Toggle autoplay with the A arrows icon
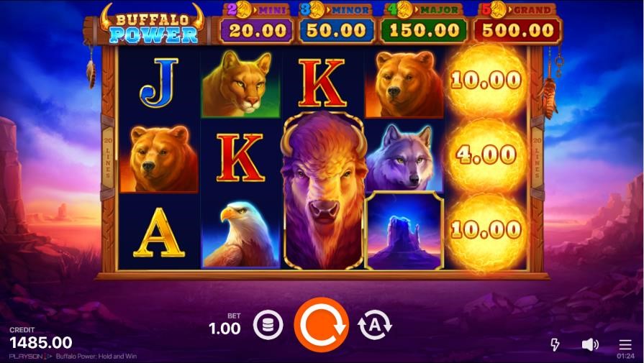644x363 pixels. (x=375, y=325)
